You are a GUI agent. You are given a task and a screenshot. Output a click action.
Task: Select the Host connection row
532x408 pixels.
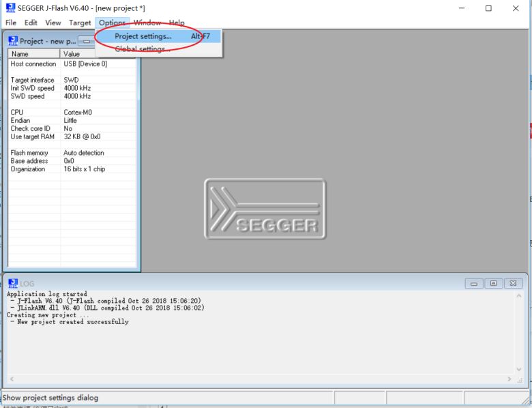coord(72,64)
